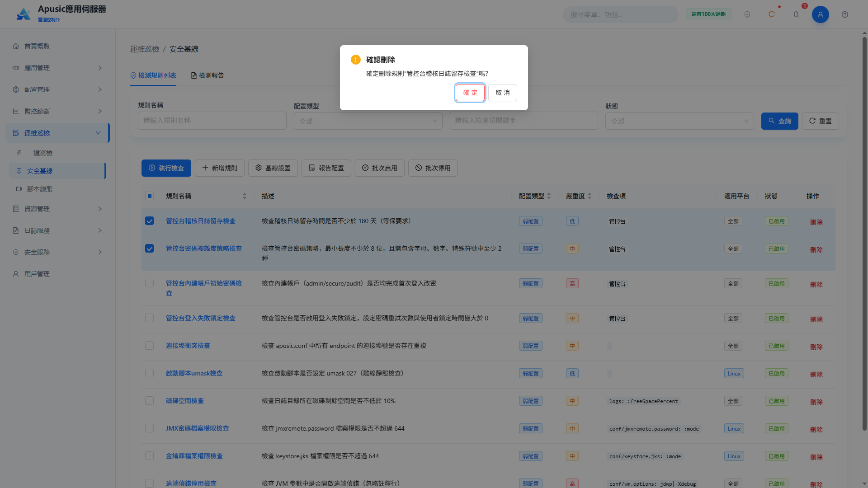Click the license expiry badge 還有100天過期
Screen dimensions: 868x488
click(x=708, y=14)
